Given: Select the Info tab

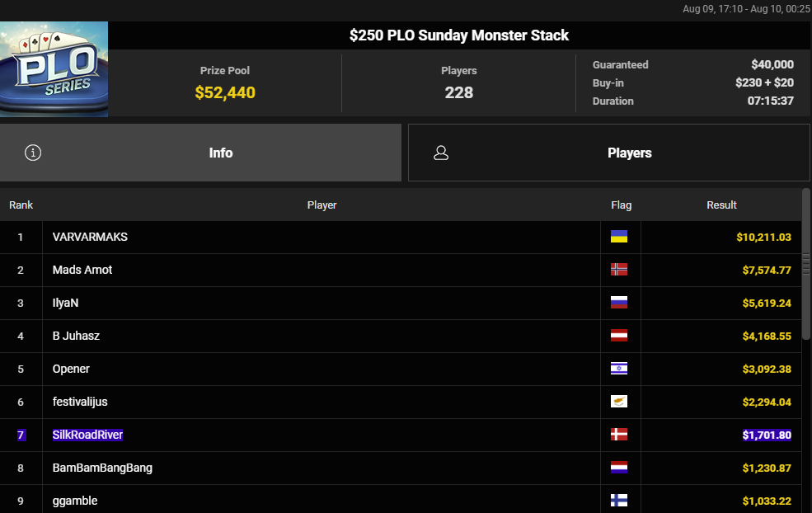Looking at the screenshot, I should 200,153.
